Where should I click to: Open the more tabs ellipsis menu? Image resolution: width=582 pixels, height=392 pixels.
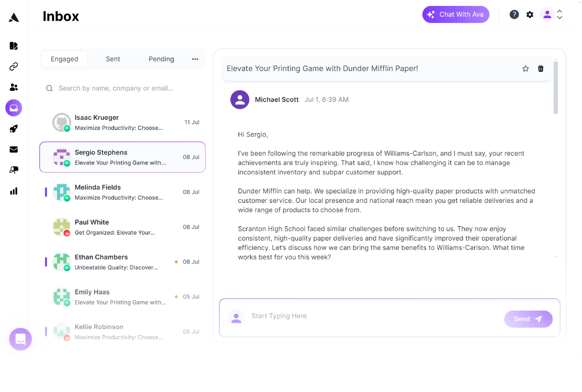pos(195,59)
